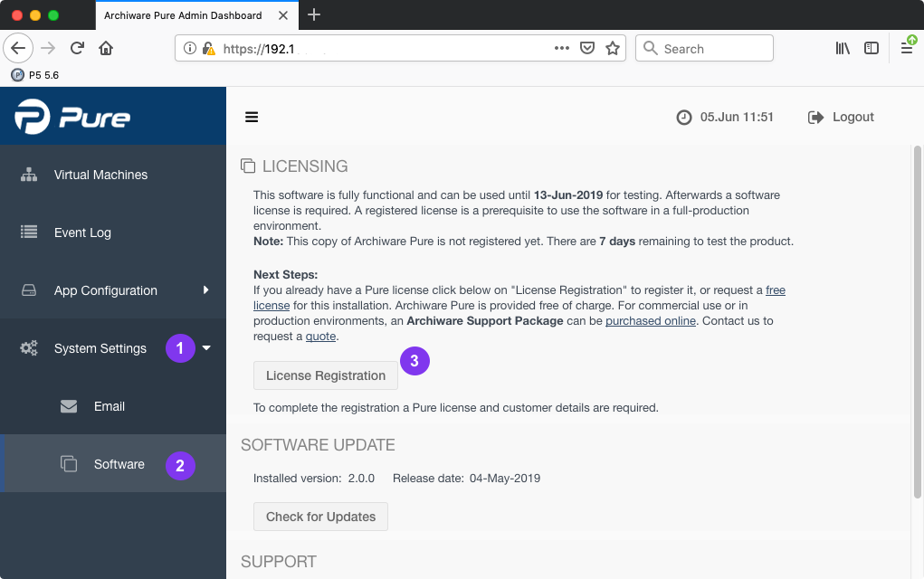Click the Check for Updates button
The image size is (924, 579).
coord(320,517)
